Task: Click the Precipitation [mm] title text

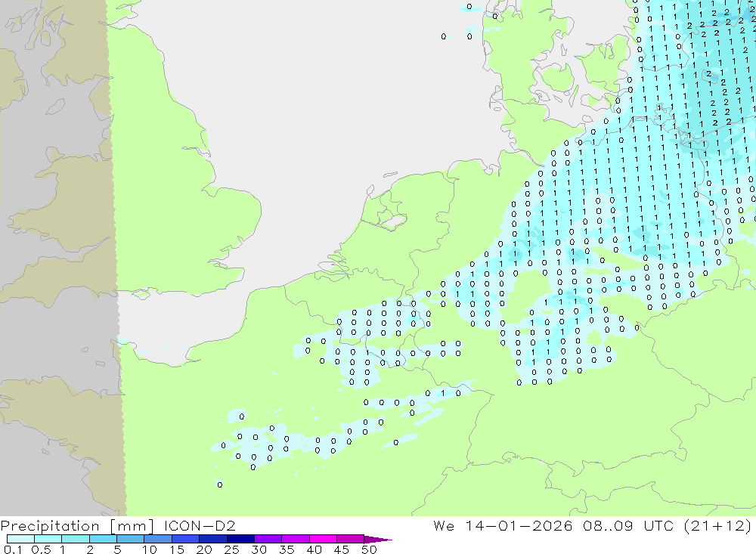Action: coord(77,525)
